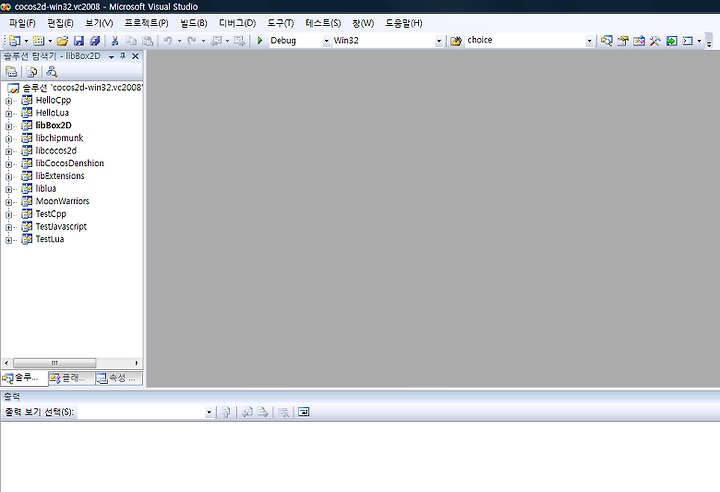This screenshot has height=492, width=720.
Task: Click the Save All icon
Action: coord(95,41)
